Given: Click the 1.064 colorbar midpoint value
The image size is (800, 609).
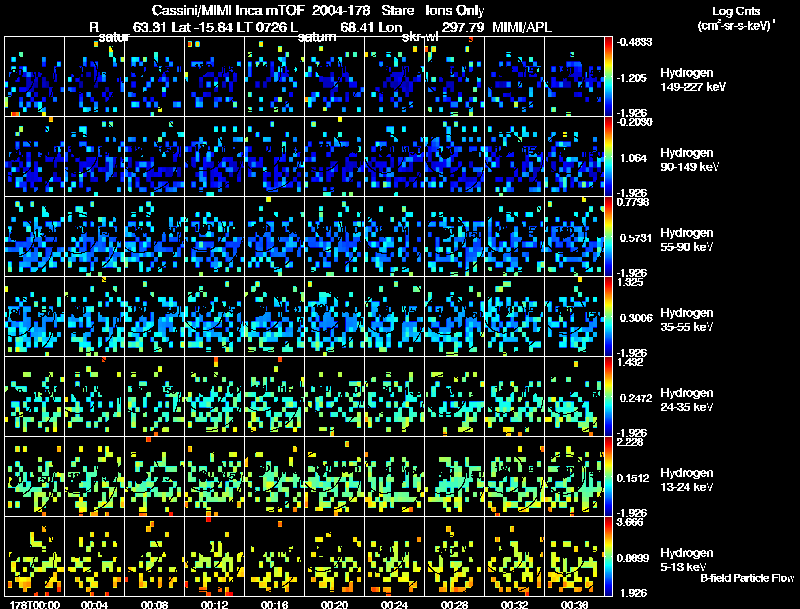Looking at the screenshot, I should 634,158.
